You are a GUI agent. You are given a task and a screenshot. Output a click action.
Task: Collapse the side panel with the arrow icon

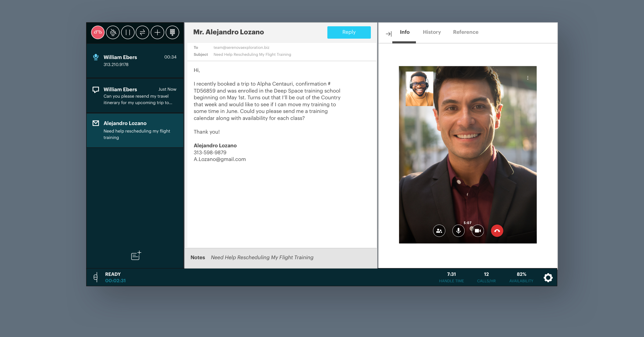389,34
